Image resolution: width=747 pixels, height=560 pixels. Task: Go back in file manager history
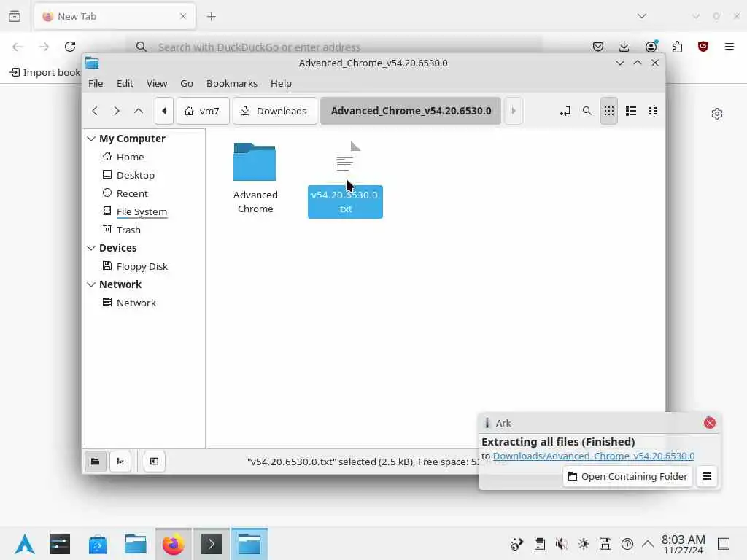(x=95, y=111)
